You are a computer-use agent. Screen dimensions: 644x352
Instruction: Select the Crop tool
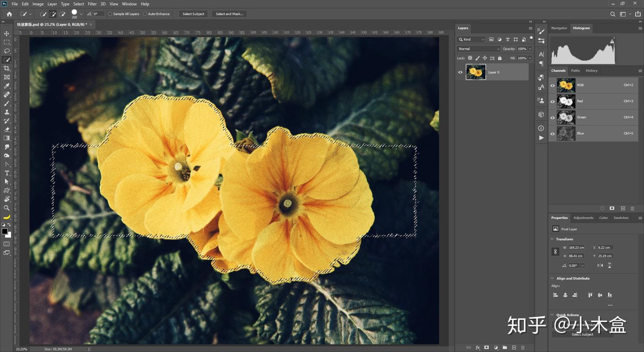[x=7, y=68]
